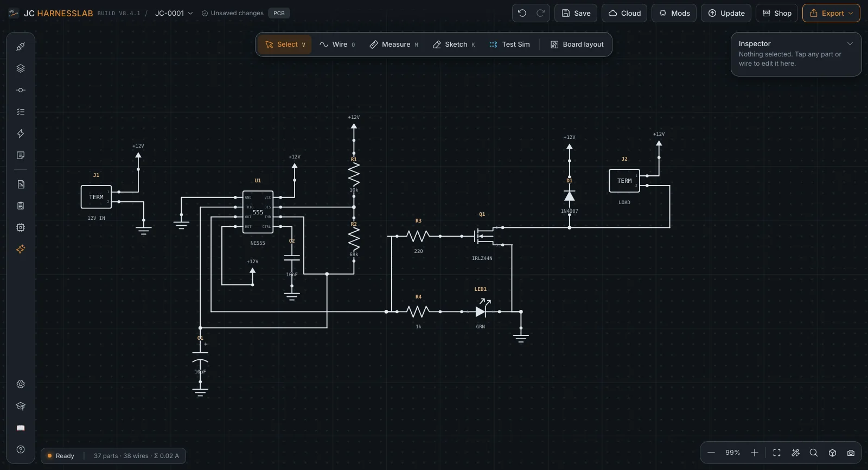Open the sticky note sidebar icon
Image resolution: width=868 pixels, height=470 pixels.
click(21, 155)
